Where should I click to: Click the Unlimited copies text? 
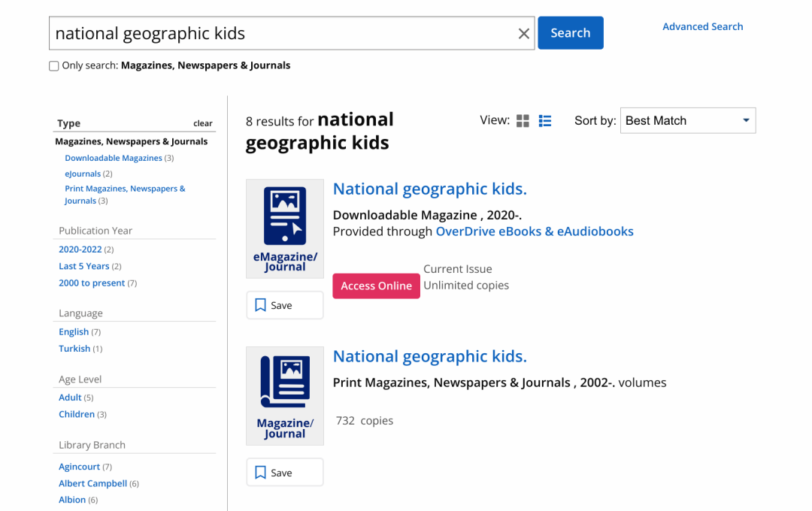(466, 286)
